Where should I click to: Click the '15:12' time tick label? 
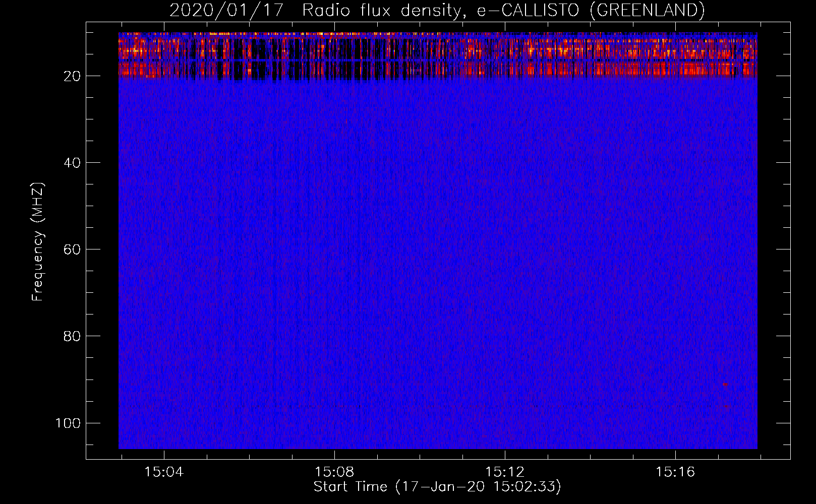(505, 472)
